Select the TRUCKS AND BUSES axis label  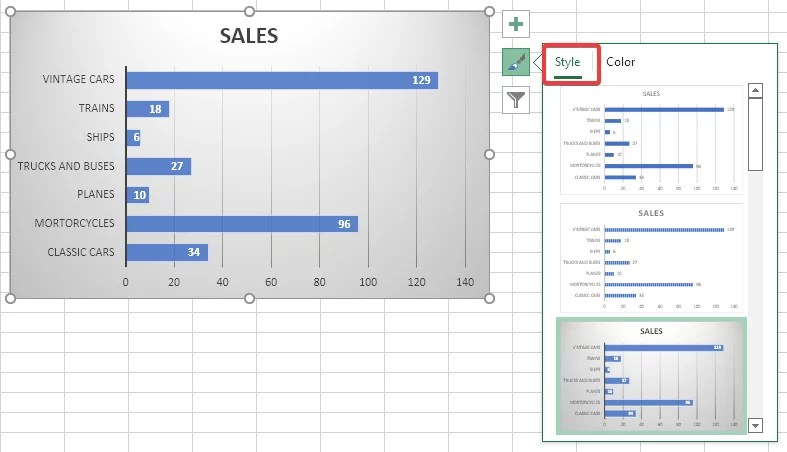pos(66,166)
